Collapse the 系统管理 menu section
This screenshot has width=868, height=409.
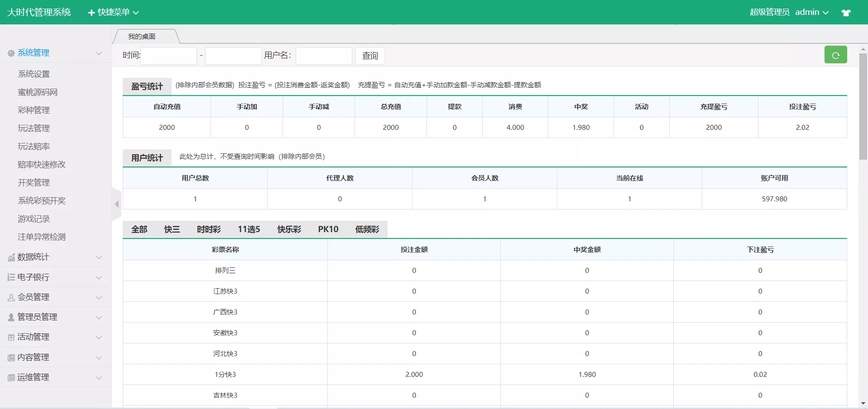[98, 53]
